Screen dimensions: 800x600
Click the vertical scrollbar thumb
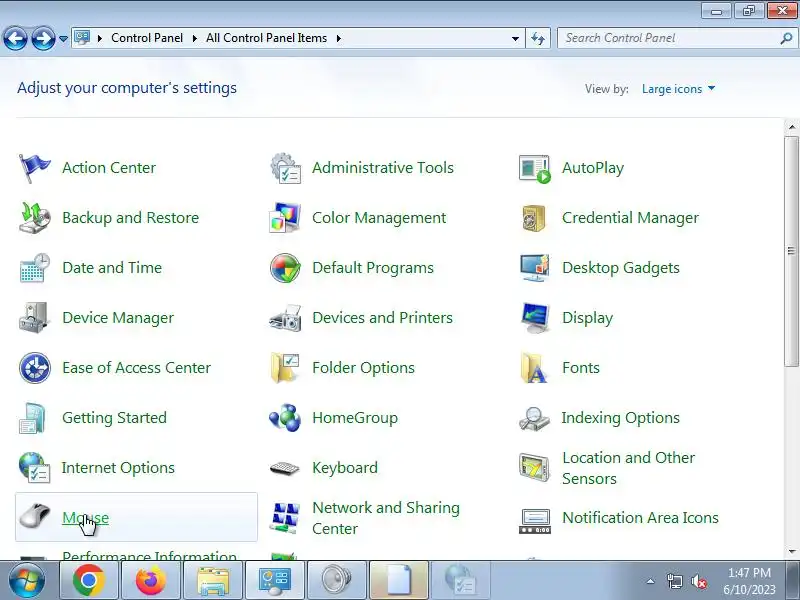pyautogui.click(x=791, y=251)
